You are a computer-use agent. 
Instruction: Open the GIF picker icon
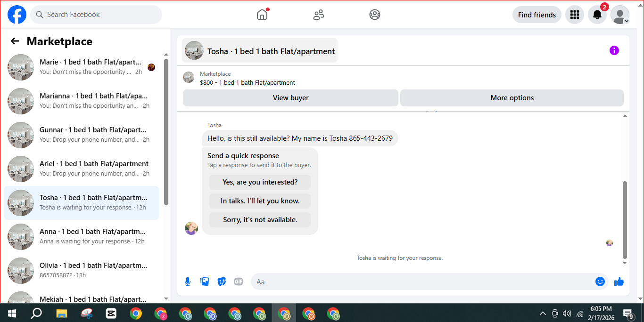(239, 282)
